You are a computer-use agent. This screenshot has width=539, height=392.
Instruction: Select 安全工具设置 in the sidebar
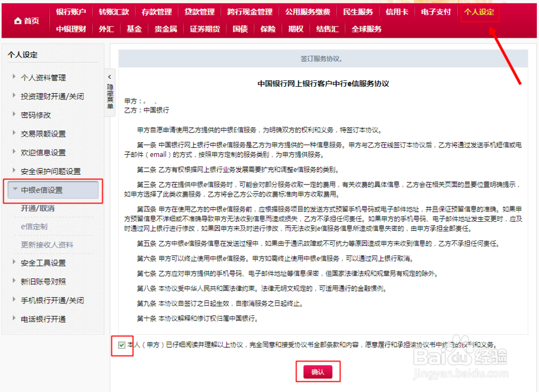click(43, 263)
